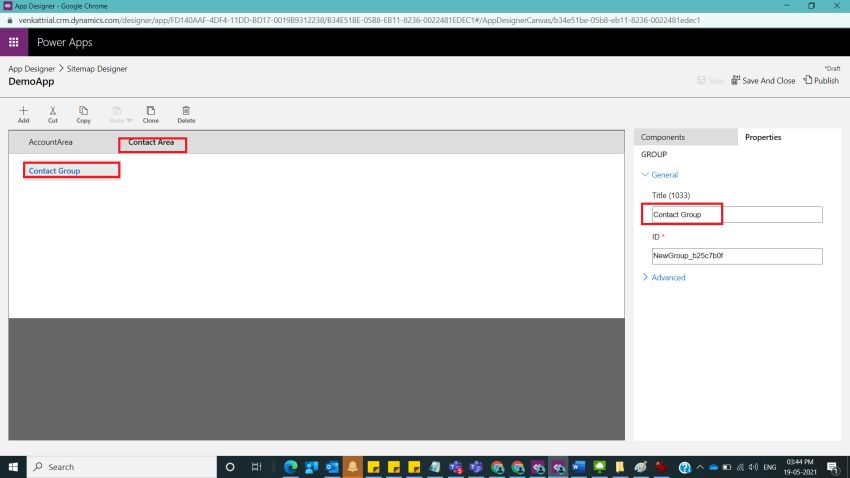The height and width of the screenshot is (478, 850).
Task: Select the Properties tab
Action: click(763, 137)
